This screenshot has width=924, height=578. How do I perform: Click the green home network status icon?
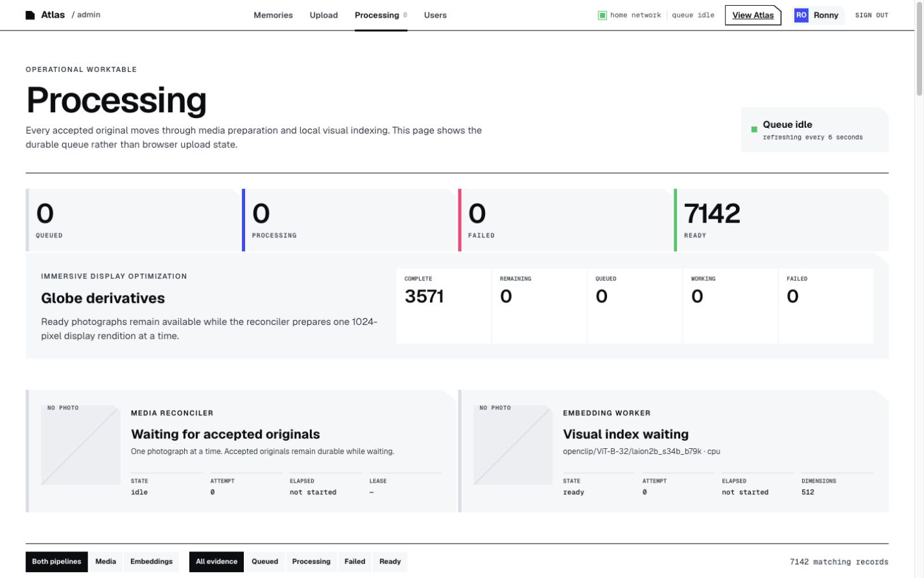click(x=602, y=15)
